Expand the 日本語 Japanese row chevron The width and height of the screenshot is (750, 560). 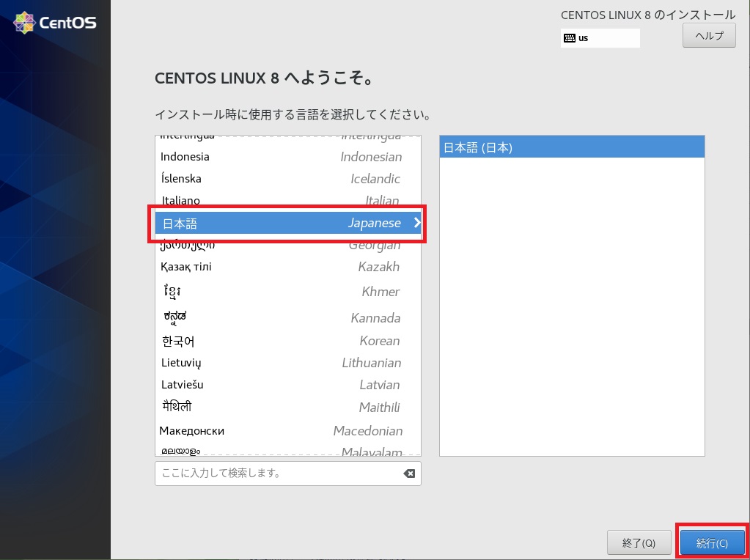417,222
